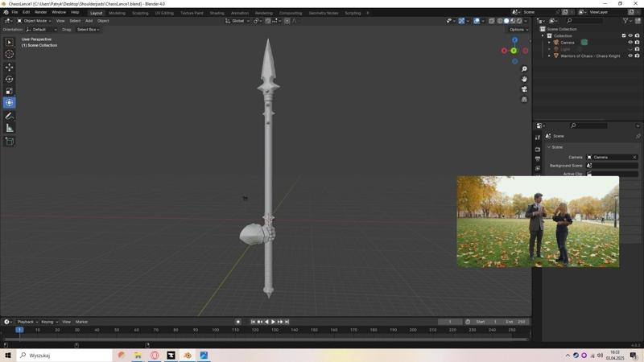Screen dimensions: 644x362
Task: Activate the Cursor tool
Action: [x=9, y=54]
